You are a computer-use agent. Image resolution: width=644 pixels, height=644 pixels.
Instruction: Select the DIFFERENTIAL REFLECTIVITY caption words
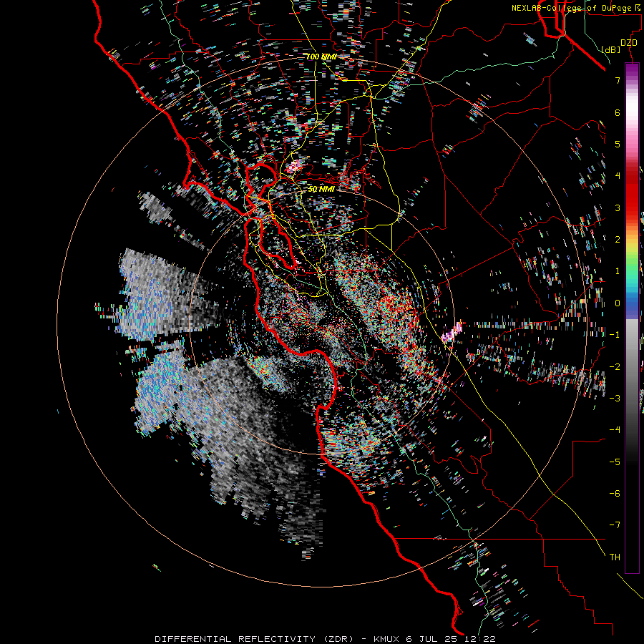coord(235,639)
